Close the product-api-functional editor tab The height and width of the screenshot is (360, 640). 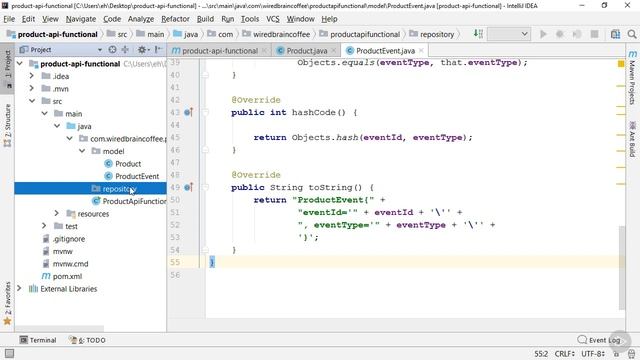pyautogui.click(x=264, y=51)
